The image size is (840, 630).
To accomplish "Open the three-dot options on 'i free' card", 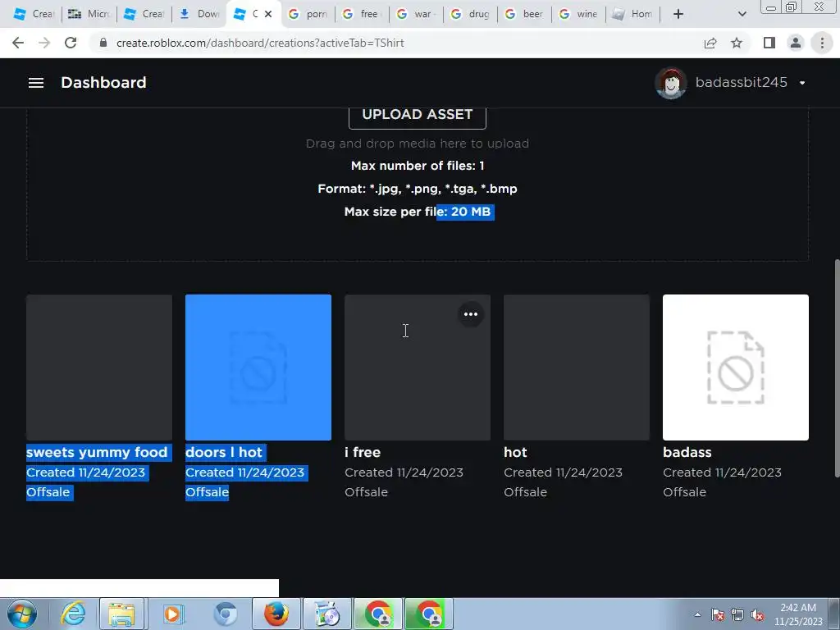I will [471, 314].
